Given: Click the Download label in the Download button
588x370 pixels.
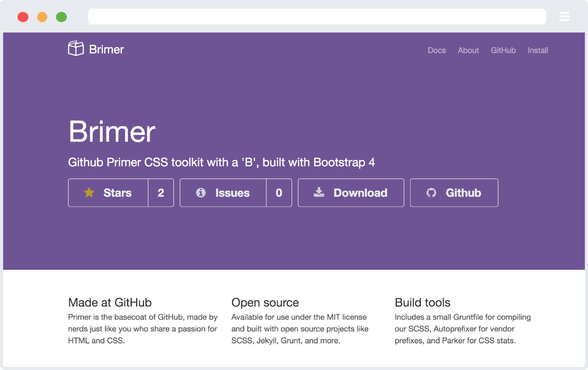Looking at the screenshot, I should coord(360,193).
